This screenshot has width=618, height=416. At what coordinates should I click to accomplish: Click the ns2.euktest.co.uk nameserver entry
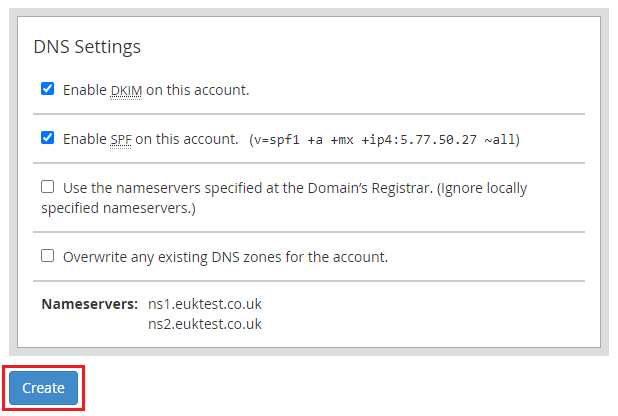[x=204, y=324]
